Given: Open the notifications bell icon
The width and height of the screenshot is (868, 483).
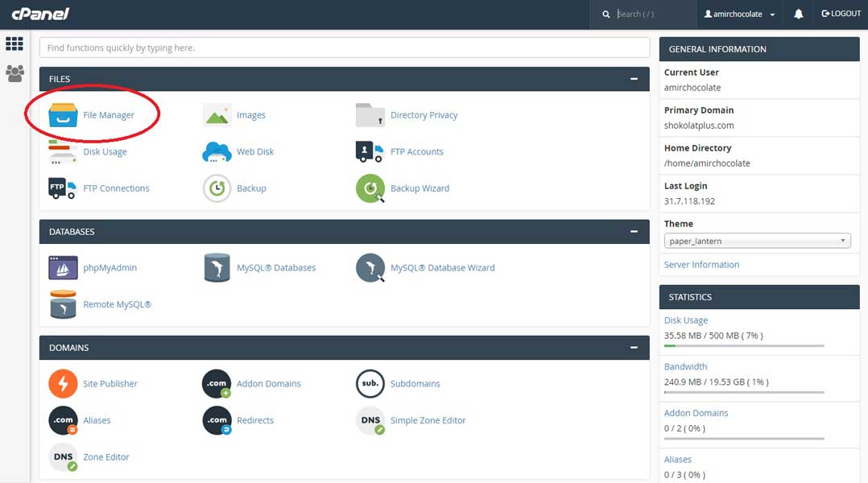Looking at the screenshot, I should 798,14.
